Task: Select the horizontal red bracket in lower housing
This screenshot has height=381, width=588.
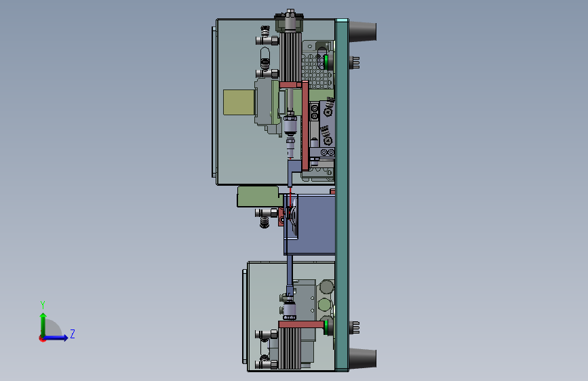Action: tap(302, 324)
